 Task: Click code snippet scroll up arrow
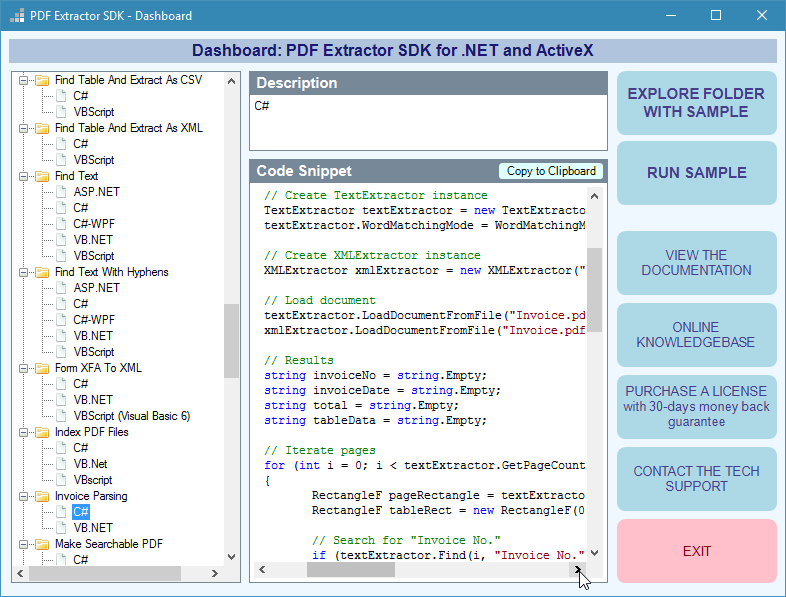click(595, 196)
